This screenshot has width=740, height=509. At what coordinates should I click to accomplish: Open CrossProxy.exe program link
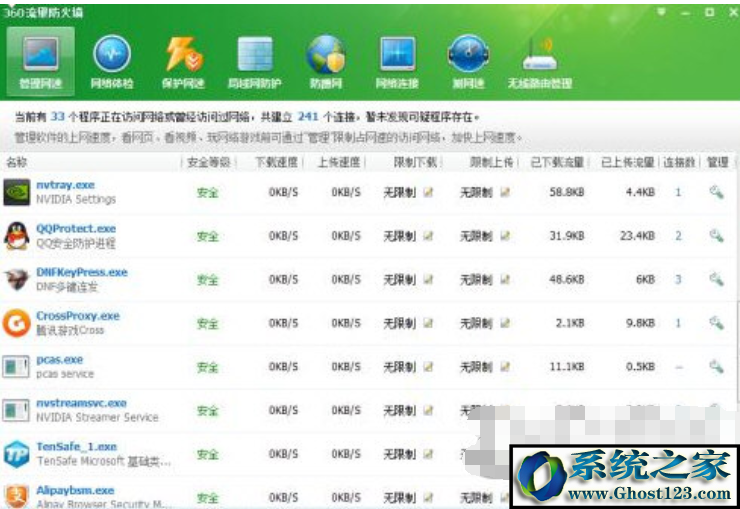pyautogui.click(x=78, y=316)
